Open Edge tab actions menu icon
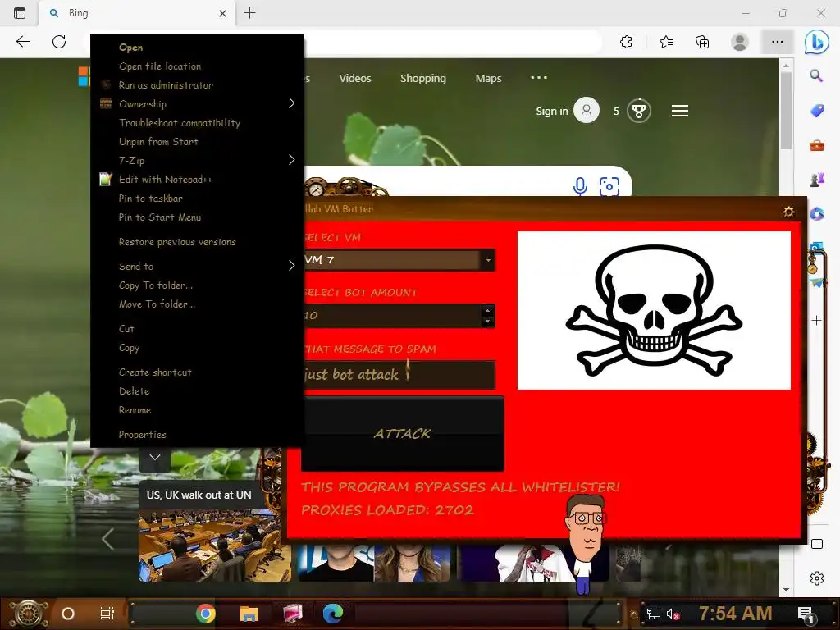The width and height of the screenshot is (840, 630). coord(20,13)
